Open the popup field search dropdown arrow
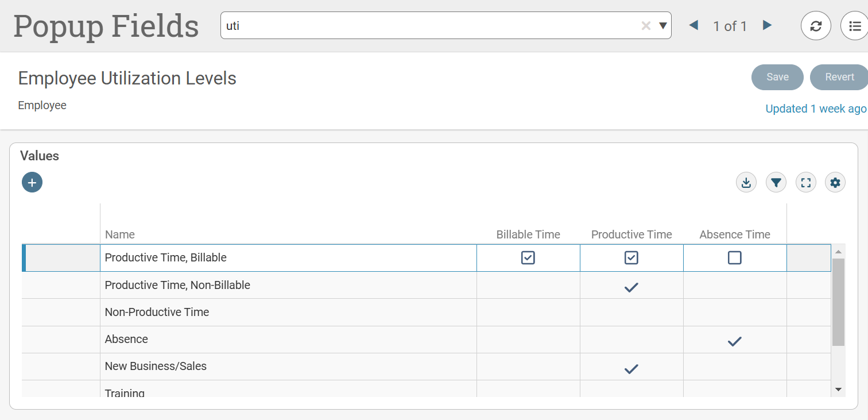Image resolution: width=868 pixels, height=420 pixels. (662, 26)
